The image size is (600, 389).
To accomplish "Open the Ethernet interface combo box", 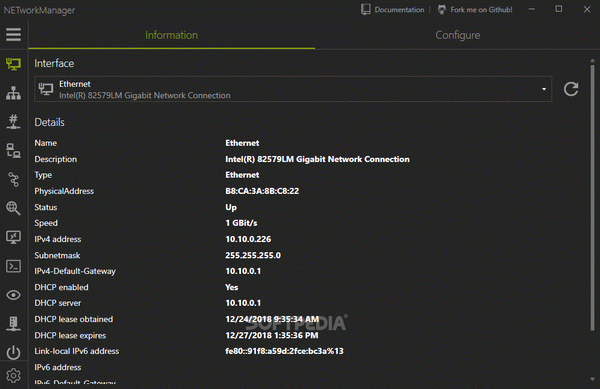I will pos(293,89).
